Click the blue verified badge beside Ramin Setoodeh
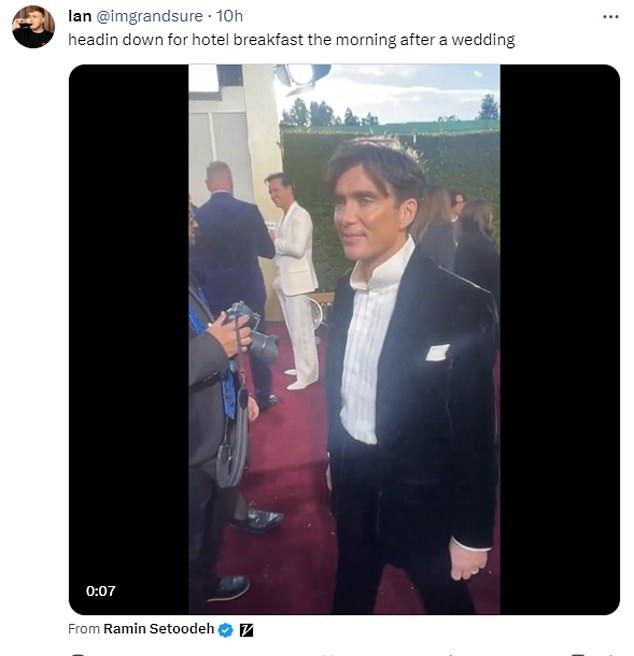634x656 pixels. 226,629
